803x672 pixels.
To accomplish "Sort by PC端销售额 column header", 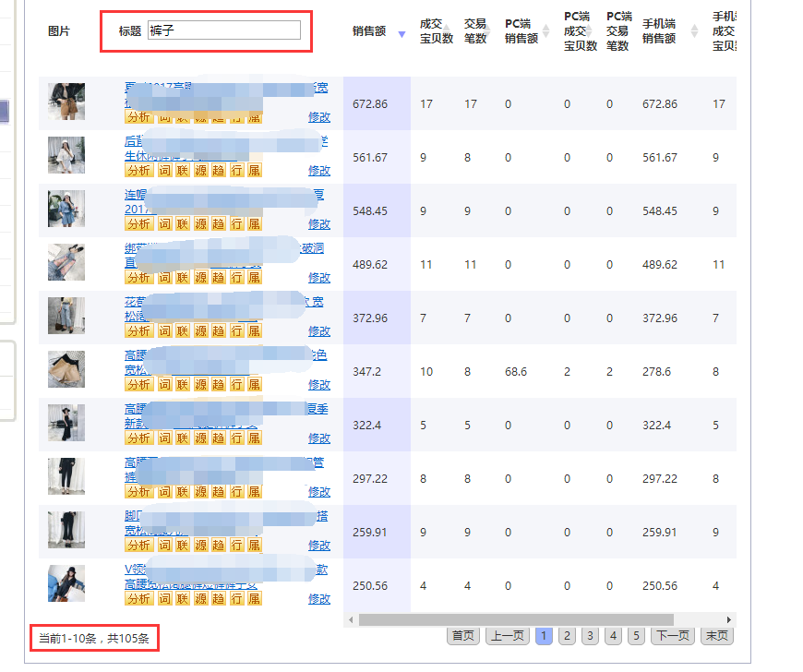I will click(522, 31).
